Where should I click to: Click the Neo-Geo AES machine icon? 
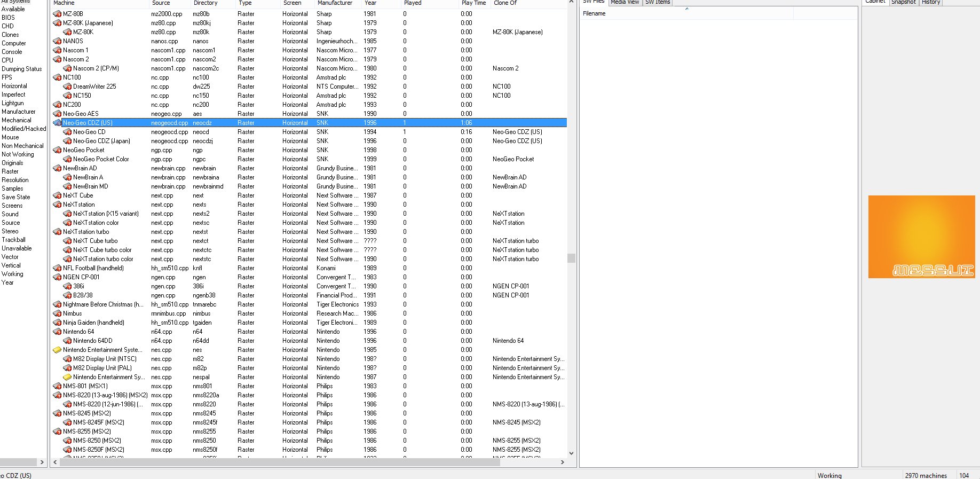click(x=57, y=114)
